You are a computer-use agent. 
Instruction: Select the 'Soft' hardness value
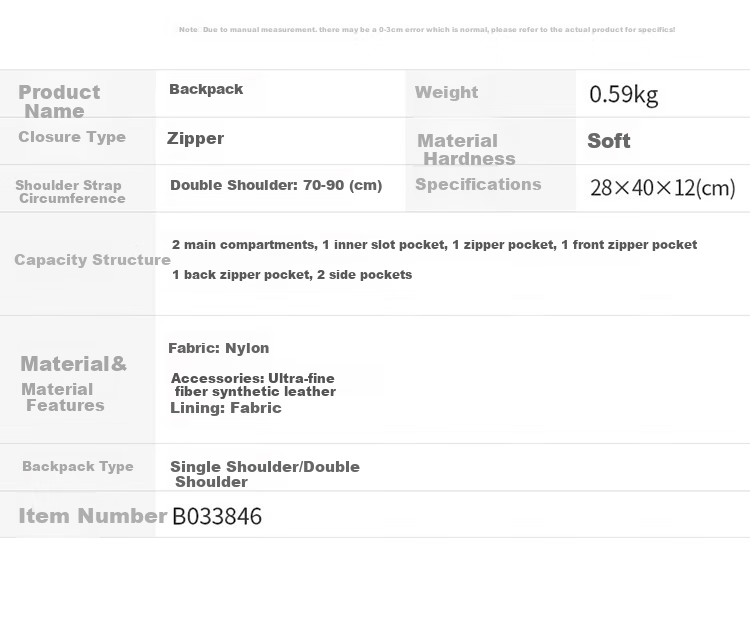(608, 141)
